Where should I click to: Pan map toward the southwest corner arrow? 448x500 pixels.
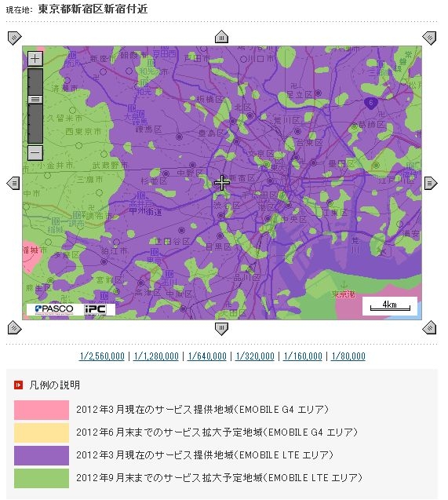pos(14,328)
